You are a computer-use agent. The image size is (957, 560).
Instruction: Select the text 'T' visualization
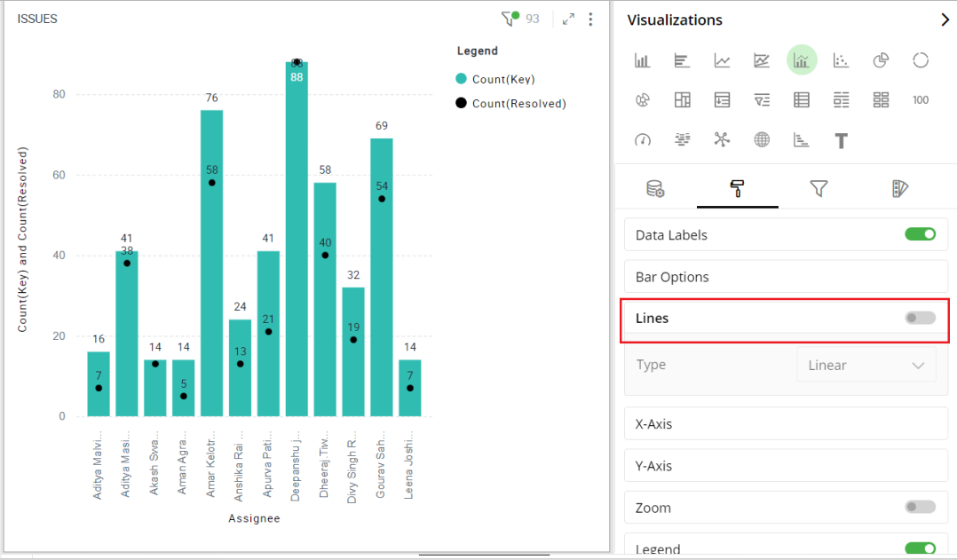(841, 141)
